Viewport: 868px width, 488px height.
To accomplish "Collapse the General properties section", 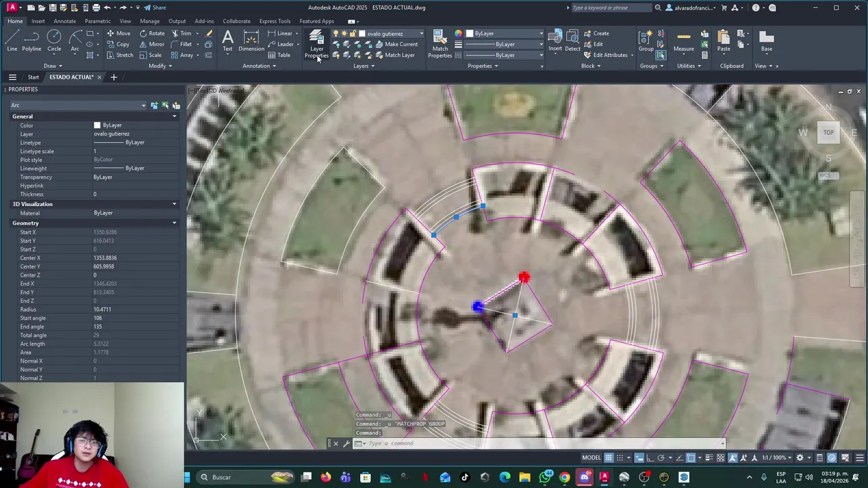I will point(174,117).
